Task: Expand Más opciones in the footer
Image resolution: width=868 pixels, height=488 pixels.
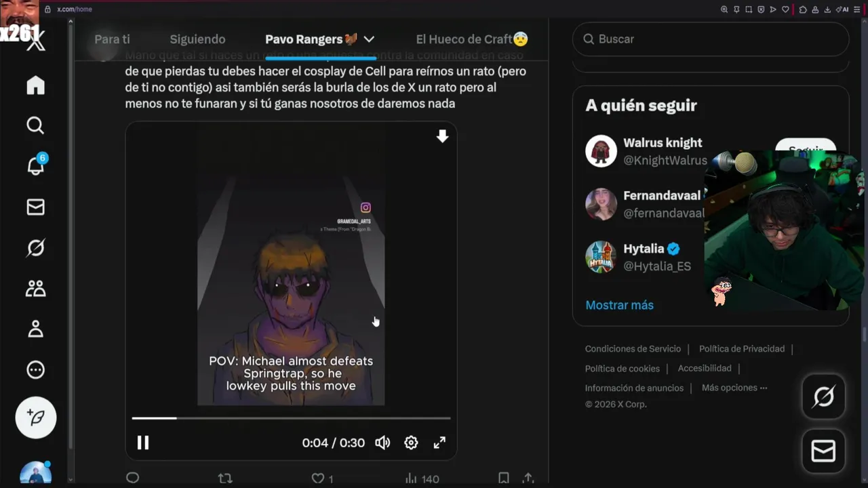Action: pos(734,388)
